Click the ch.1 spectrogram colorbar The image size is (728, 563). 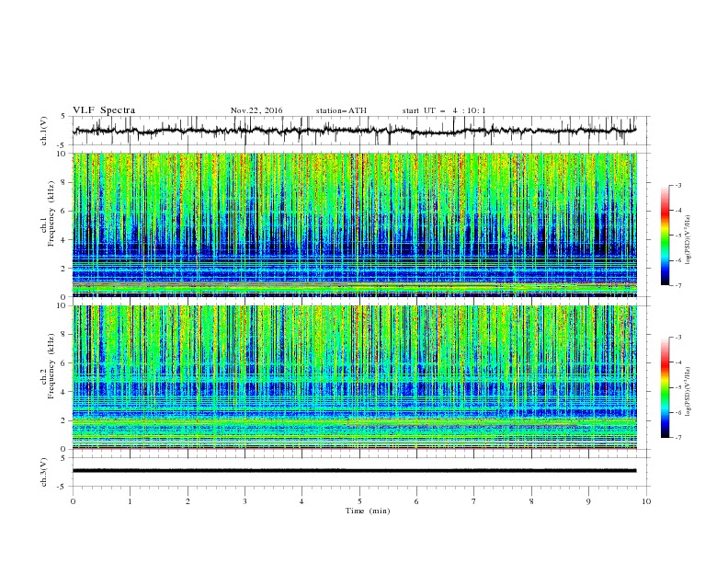[x=665, y=235]
